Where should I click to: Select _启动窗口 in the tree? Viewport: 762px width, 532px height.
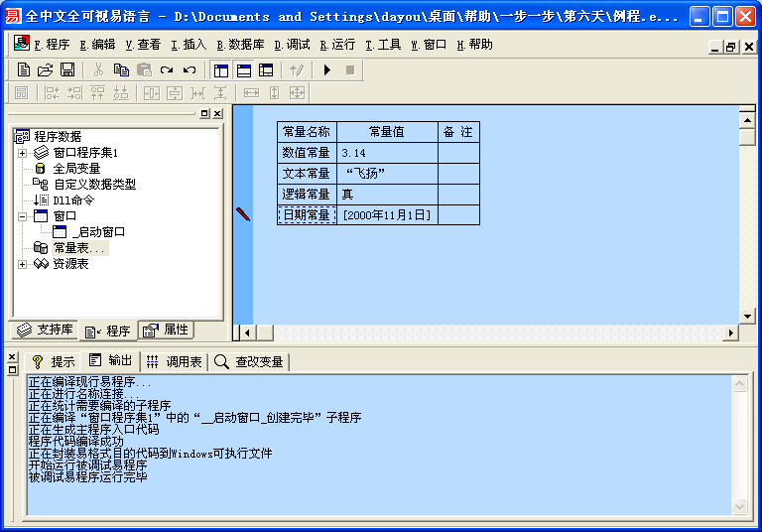pyautogui.click(x=98, y=232)
